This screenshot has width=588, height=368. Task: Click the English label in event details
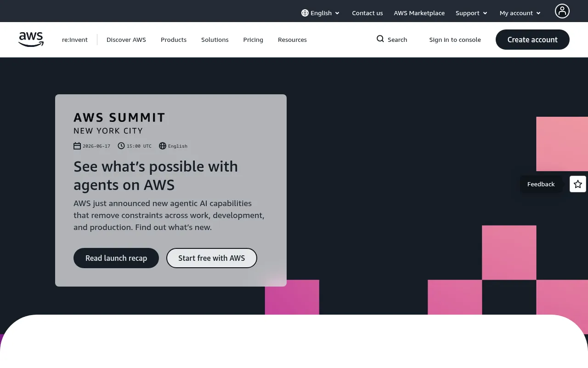178,146
